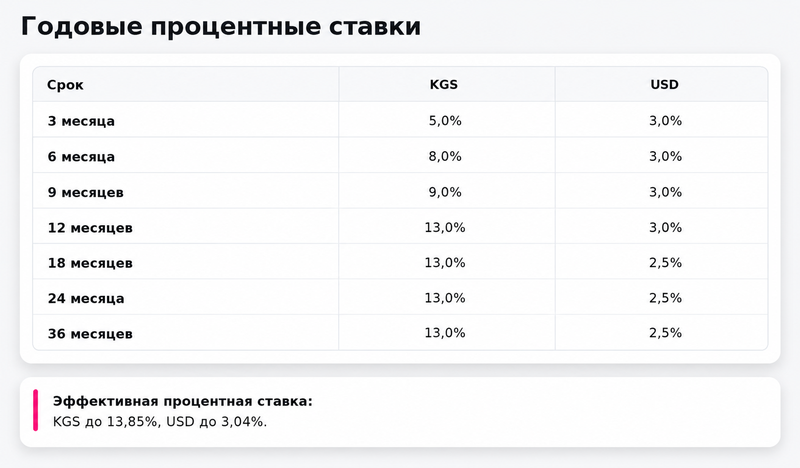Click the '24 месяца' row label
The image size is (800, 468).
point(86,298)
